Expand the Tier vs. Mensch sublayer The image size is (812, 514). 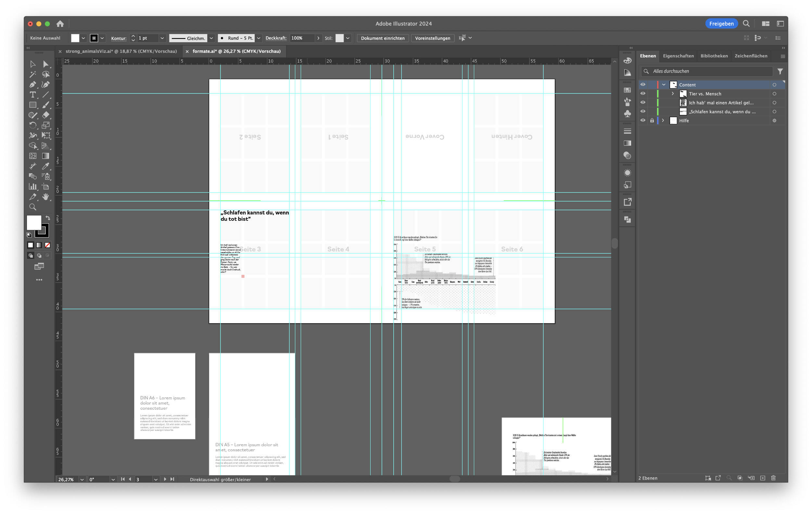(673, 94)
